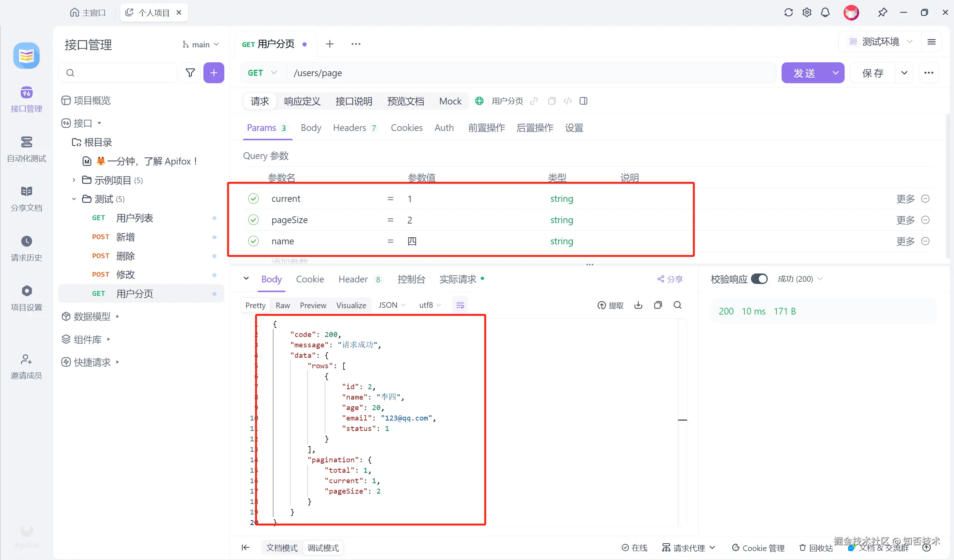Click the filter icon beside search box
Viewport: 954px width, 560px height.
click(190, 73)
